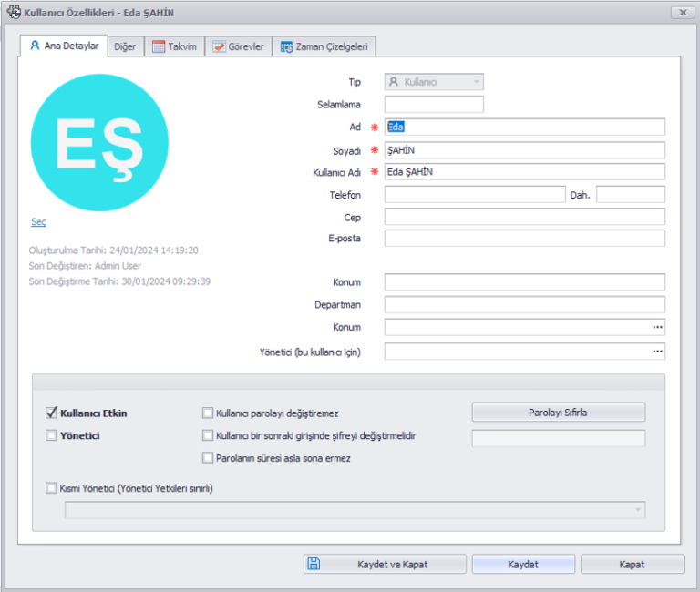Enable the Yönetici checkbox
The height and width of the screenshot is (592, 700).
(51, 435)
